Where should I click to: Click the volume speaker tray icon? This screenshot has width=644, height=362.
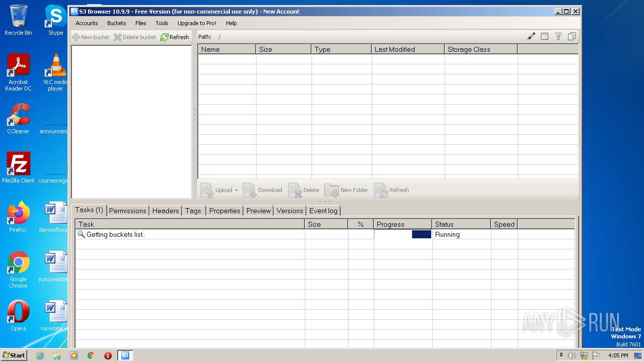tap(572, 355)
